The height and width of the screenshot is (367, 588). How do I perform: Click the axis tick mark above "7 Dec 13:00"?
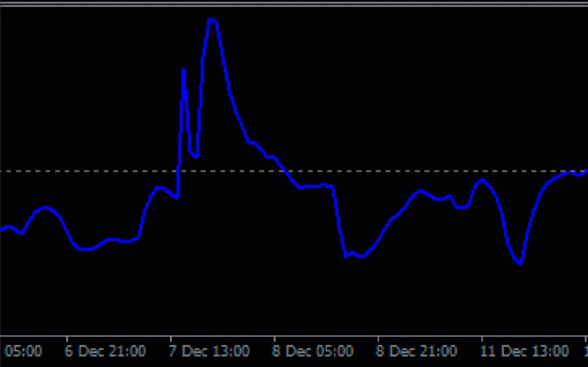pyautogui.click(x=170, y=339)
